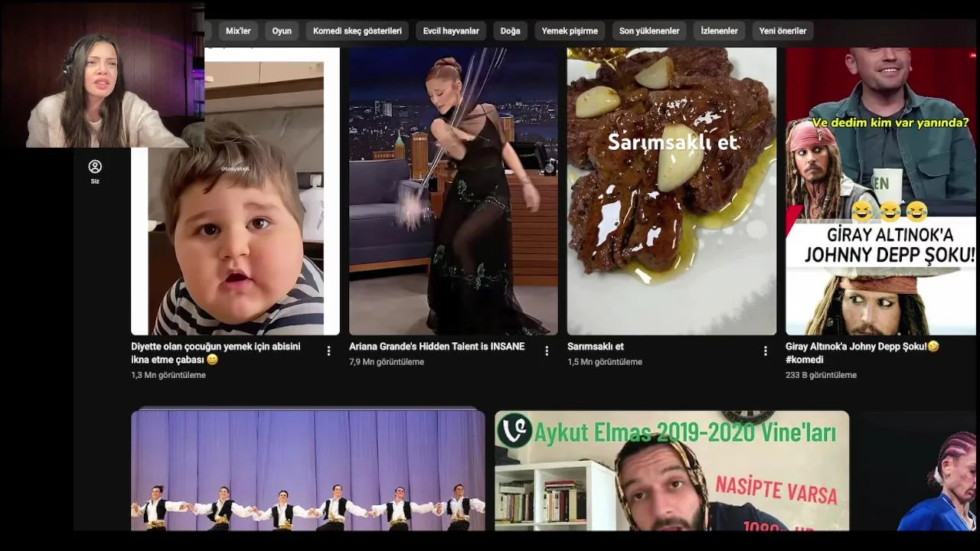Select the Komedi skeç gösterileri chip

[358, 31]
